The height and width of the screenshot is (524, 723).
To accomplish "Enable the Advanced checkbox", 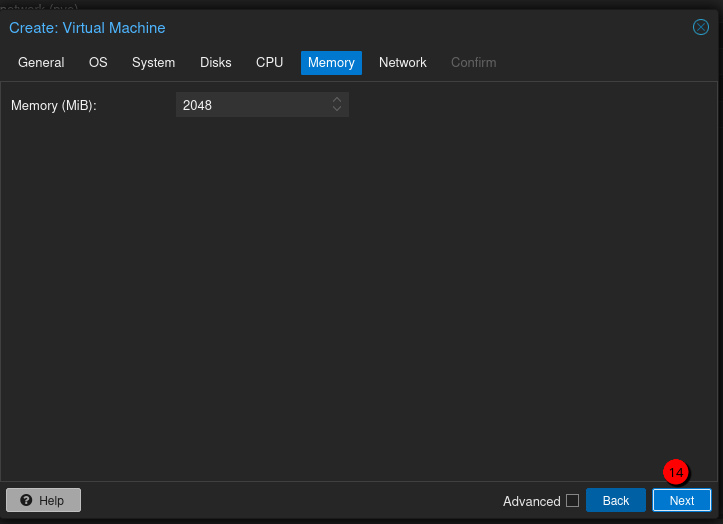I will pos(572,500).
